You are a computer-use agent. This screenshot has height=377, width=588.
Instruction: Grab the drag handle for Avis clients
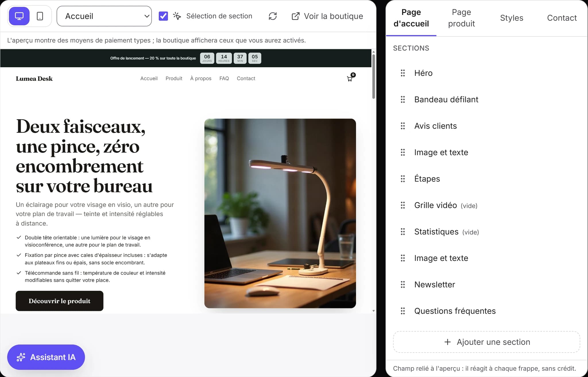(403, 126)
